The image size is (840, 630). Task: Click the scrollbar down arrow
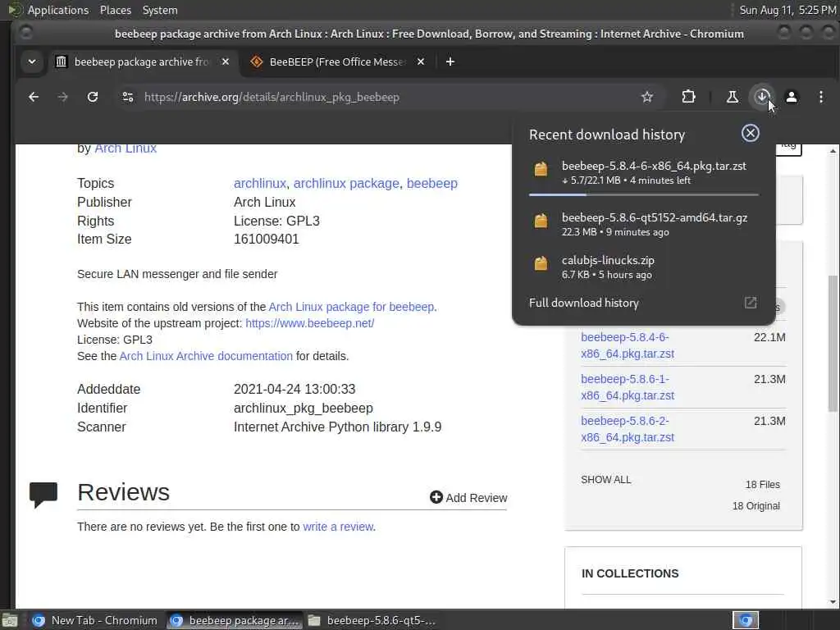point(833,602)
